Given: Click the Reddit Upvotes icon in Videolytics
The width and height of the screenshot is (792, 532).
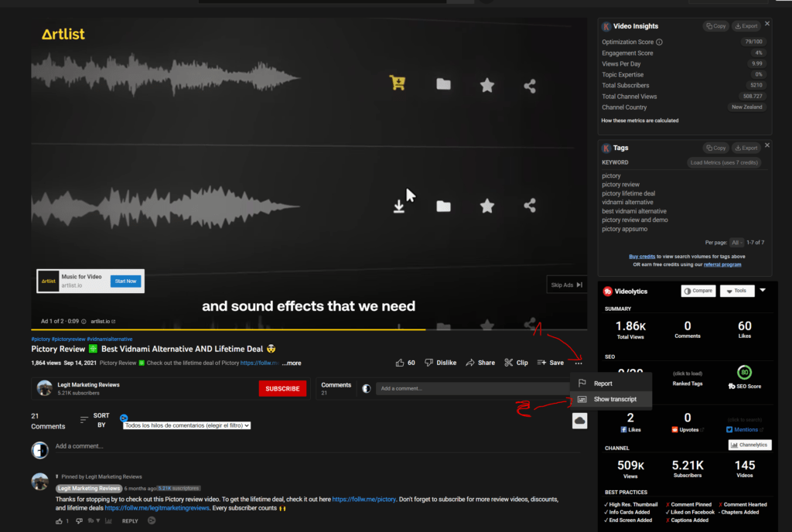Looking at the screenshot, I should point(674,430).
